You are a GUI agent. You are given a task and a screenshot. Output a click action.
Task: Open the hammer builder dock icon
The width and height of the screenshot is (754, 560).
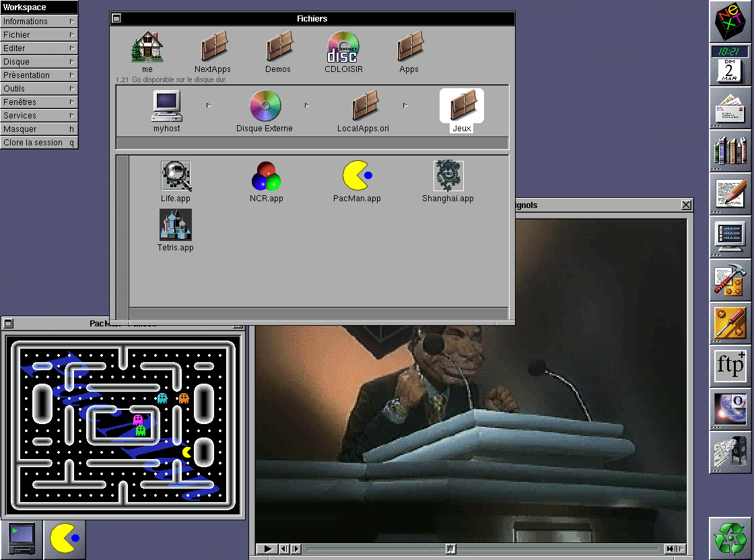coord(730,280)
